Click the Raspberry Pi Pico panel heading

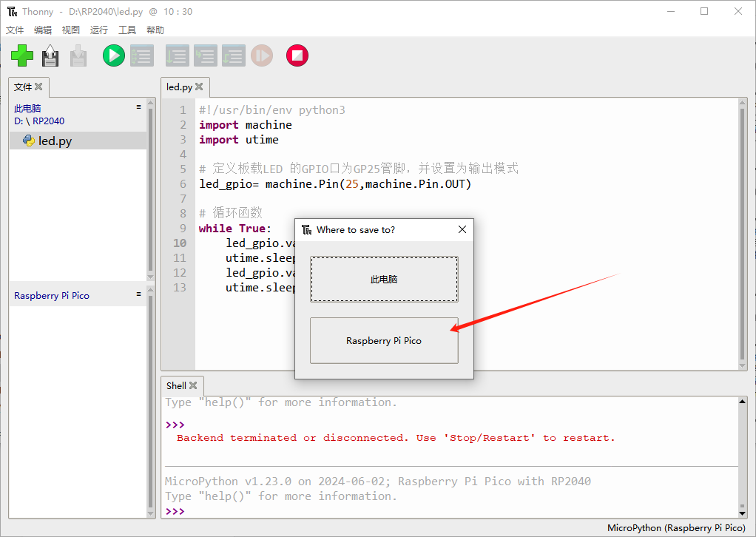(52, 295)
